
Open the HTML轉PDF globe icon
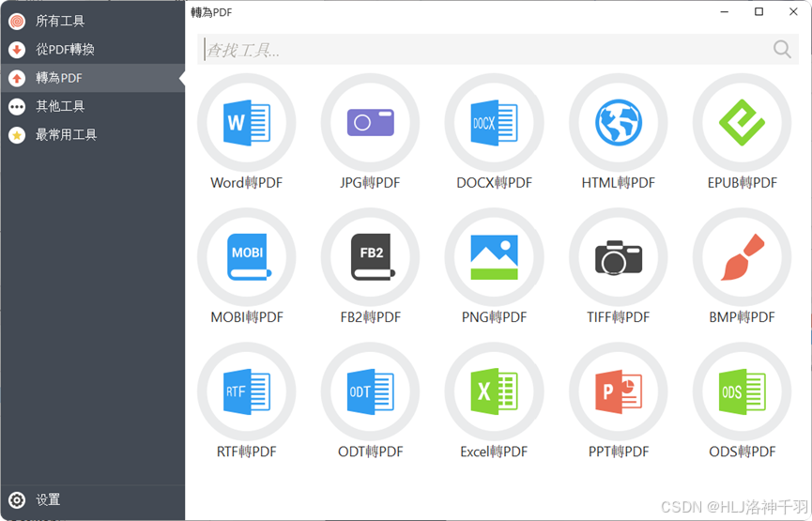(619, 123)
